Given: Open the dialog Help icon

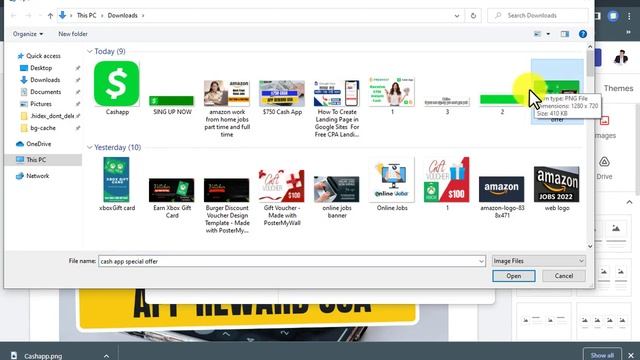Looking at the screenshot, I should click(583, 34).
